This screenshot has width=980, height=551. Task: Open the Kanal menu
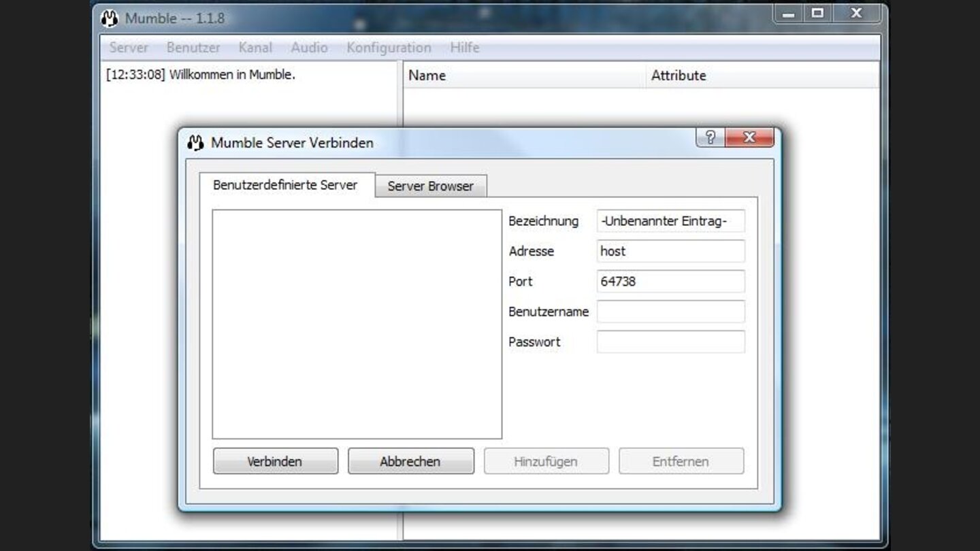pos(255,48)
